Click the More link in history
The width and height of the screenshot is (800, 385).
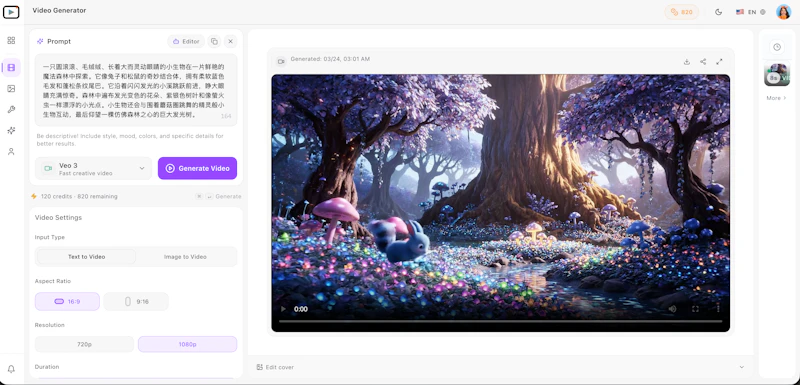pos(777,98)
